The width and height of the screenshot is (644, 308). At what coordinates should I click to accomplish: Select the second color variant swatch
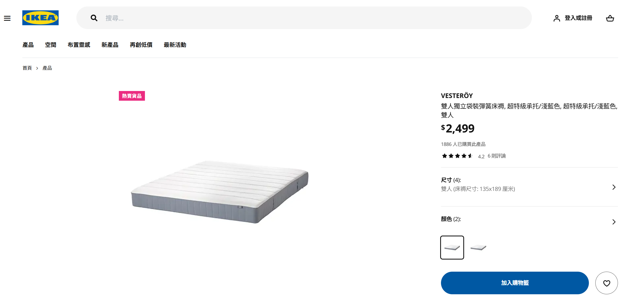click(478, 247)
